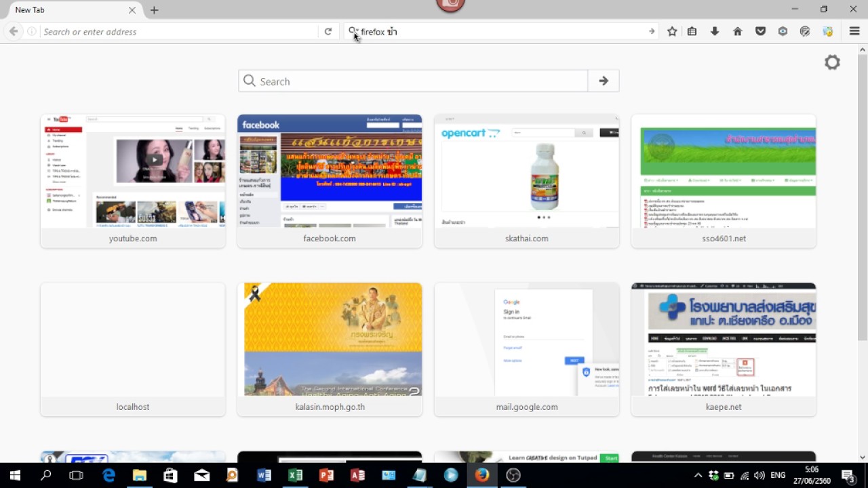This screenshot has width=868, height=488.
Task: Open the mail.google.com tile
Action: [x=527, y=349]
